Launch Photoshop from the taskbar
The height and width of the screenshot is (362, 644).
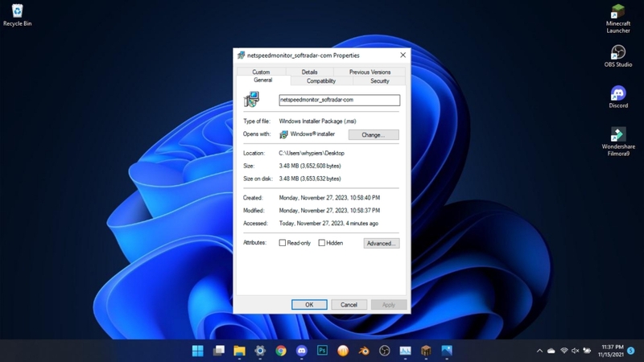pos(323,351)
